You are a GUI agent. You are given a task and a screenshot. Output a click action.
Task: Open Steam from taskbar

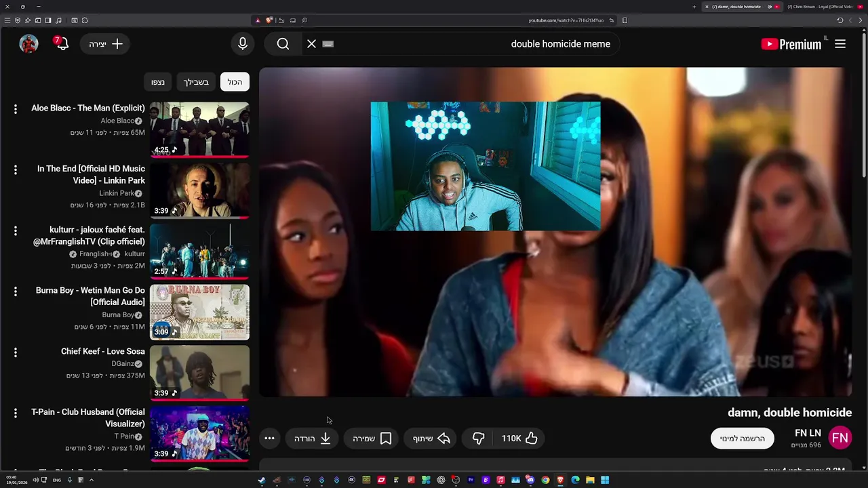click(261, 480)
